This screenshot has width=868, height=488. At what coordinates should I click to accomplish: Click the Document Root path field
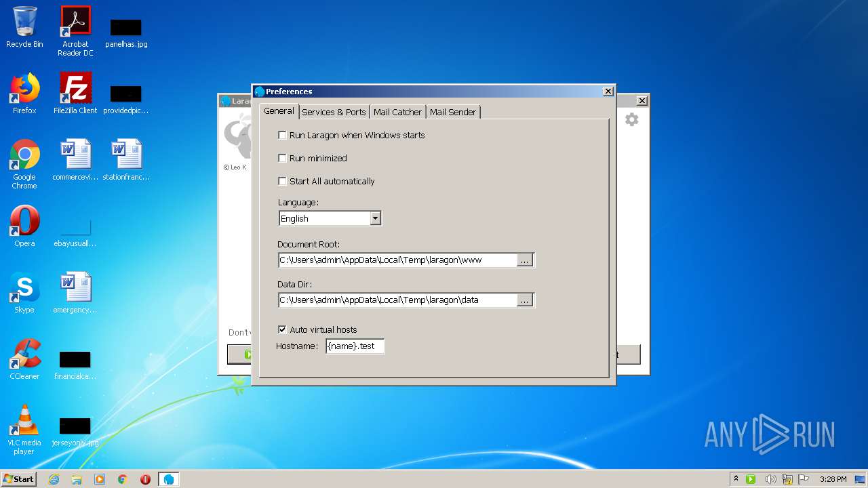[397, 260]
